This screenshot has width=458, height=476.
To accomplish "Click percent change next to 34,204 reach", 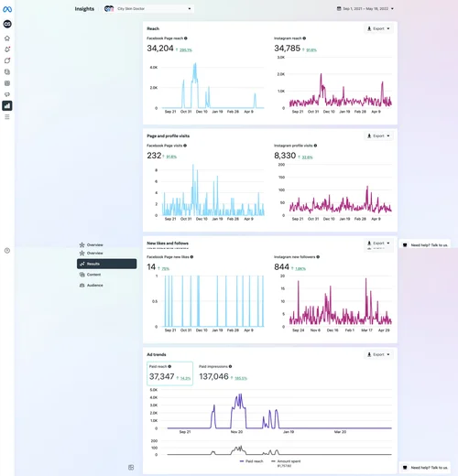I will [x=185, y=50].
